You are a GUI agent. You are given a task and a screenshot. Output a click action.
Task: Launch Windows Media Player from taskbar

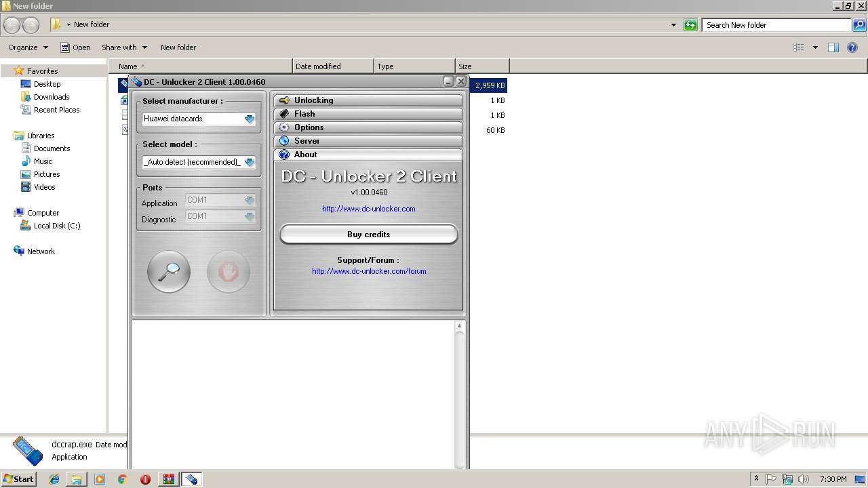point(100,479)
